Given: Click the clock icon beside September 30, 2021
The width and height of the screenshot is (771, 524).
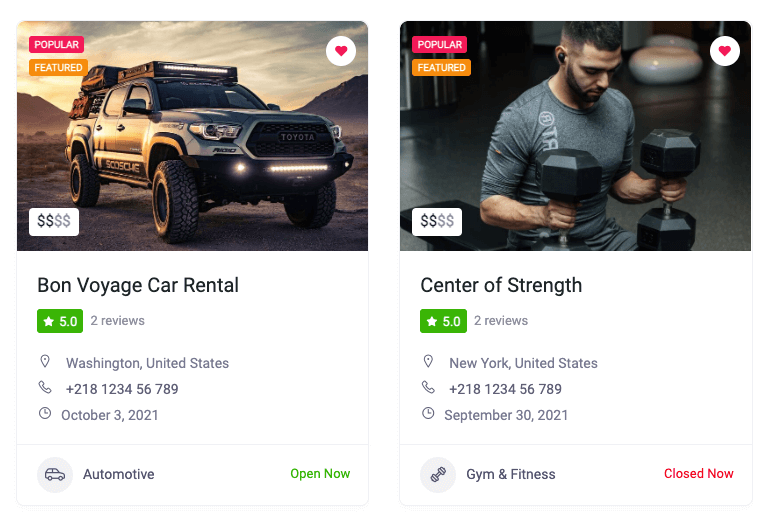Looking at the screenshot, I should pos(428,414).
